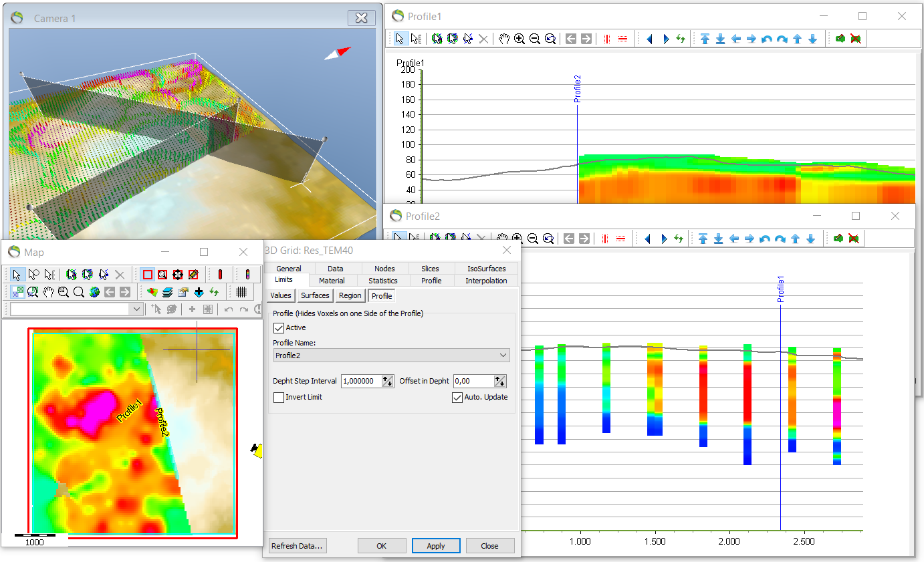Click the vertical color scale bar in Map toolbar
The image size is (924, 562).
[x=248, y=275]
